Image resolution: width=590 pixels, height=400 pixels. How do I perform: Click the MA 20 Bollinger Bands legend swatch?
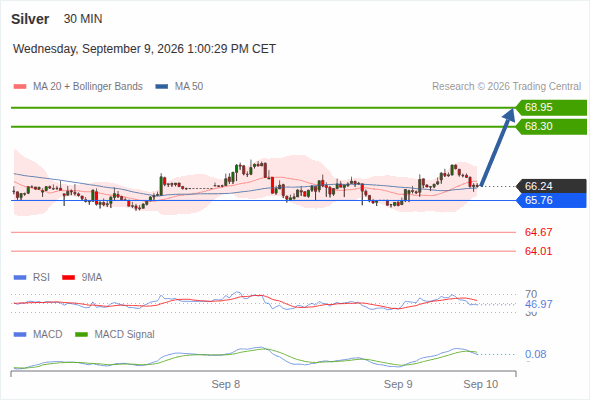click(20, 87)
